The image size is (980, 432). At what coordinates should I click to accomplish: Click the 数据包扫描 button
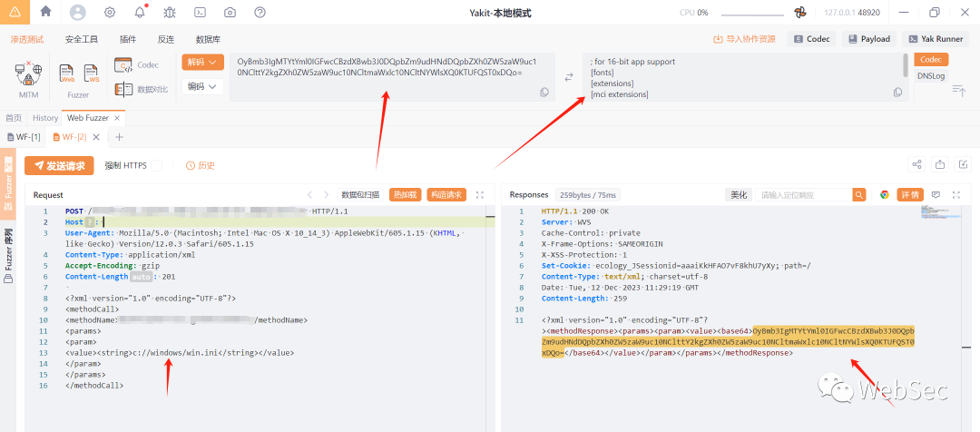tap(360, 195)
